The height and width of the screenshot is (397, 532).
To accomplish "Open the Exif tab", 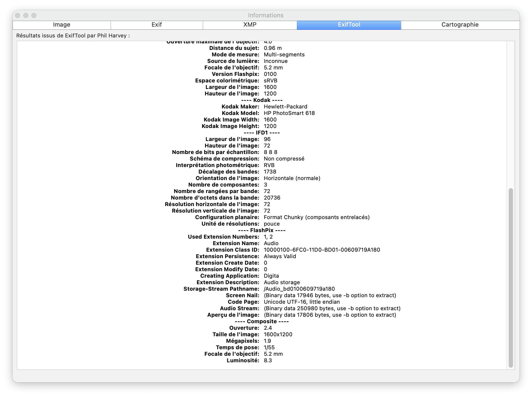I will [x=157, y=25].
